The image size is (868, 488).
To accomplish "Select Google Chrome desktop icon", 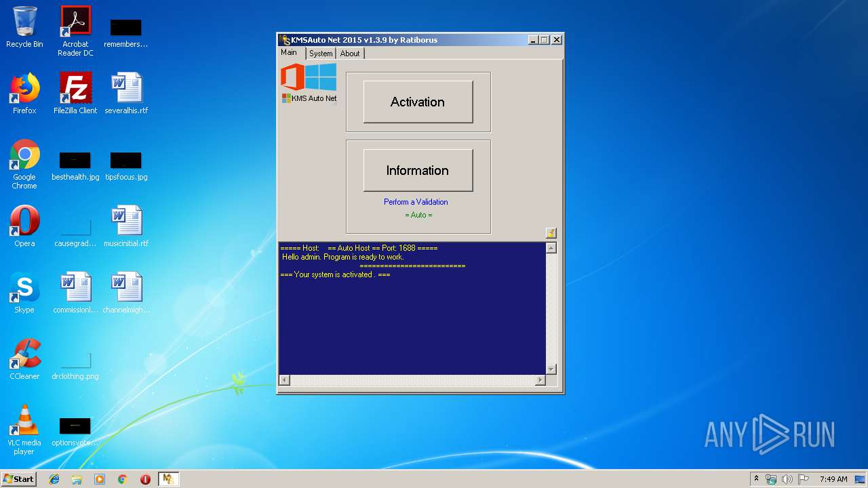I will (x=24, y=164).
